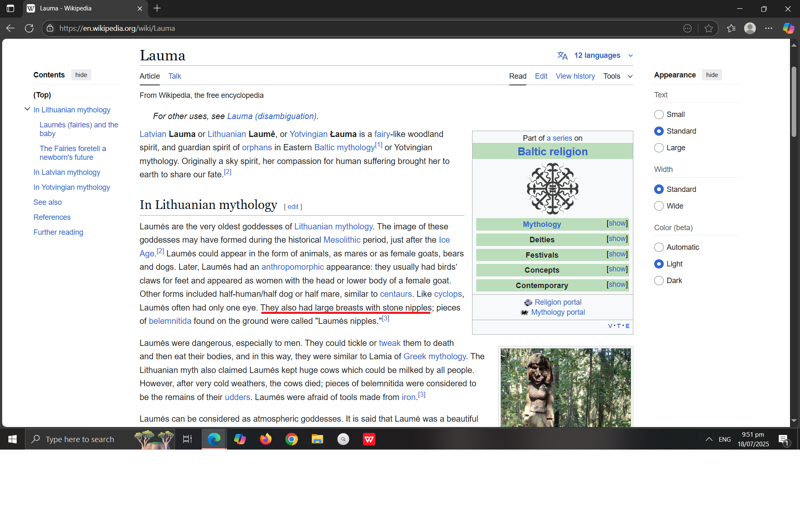Switch to the Article tab
The width and height of the screenshot is (800, 532).
click(150, 76)
